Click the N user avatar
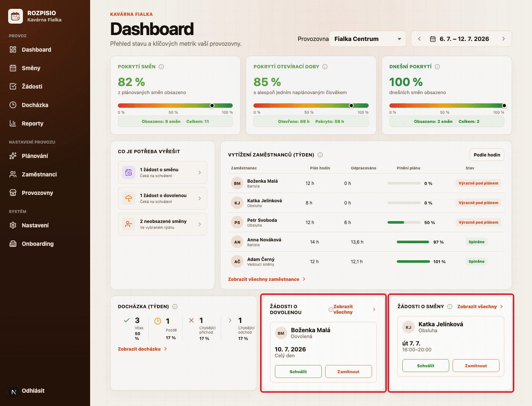532x406 pixels. 14,392
